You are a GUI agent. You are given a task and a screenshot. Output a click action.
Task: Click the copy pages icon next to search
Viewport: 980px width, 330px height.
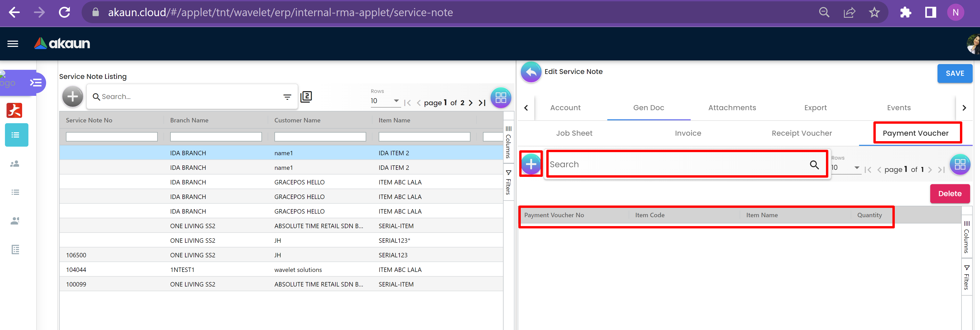pyautogui.click(x=306, y=97)
